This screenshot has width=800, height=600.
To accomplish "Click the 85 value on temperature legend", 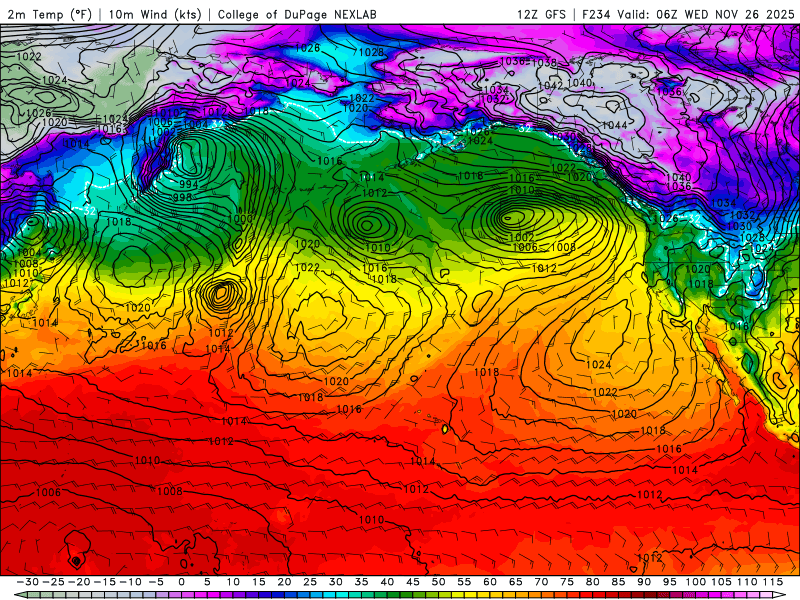I will coord(618,582).
